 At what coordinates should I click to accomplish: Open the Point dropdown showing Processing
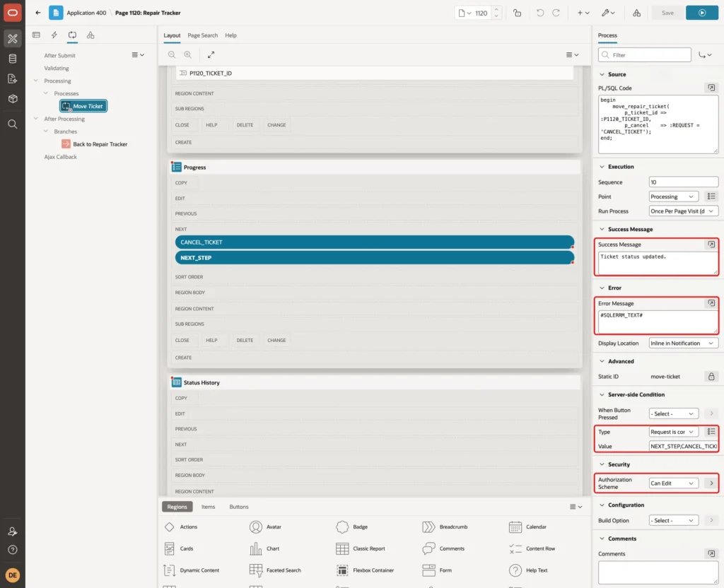point(673,196)
